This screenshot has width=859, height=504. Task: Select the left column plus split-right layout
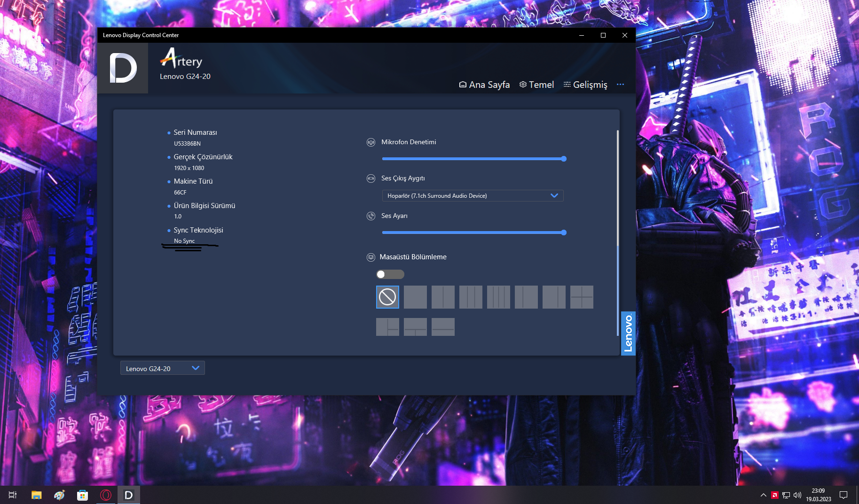387,327
